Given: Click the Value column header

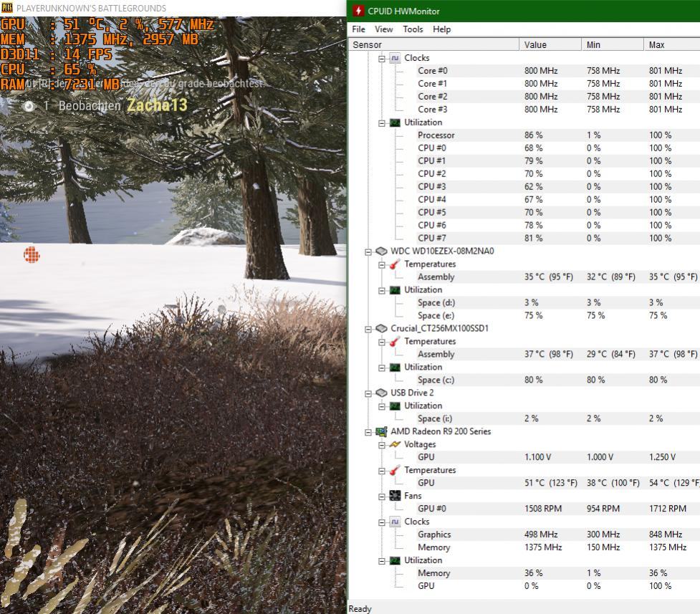Looking at the screenshot, I should coord(550,44).
